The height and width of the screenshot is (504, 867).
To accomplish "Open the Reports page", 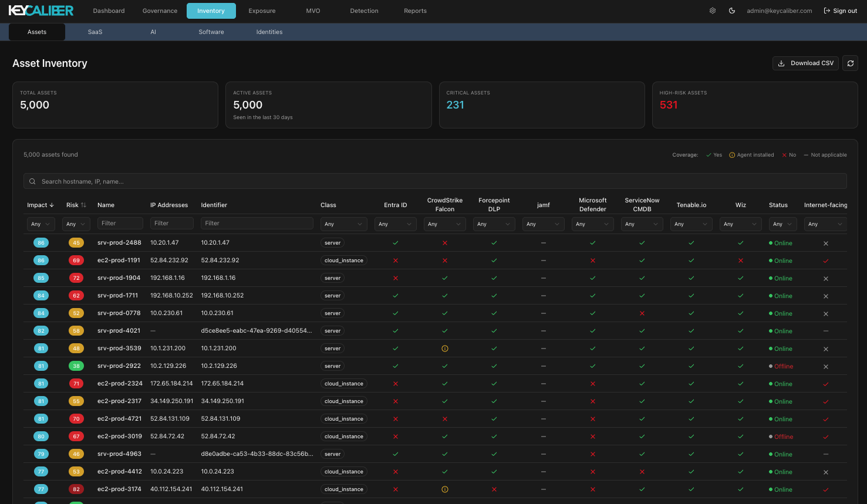I will (415, 11).
